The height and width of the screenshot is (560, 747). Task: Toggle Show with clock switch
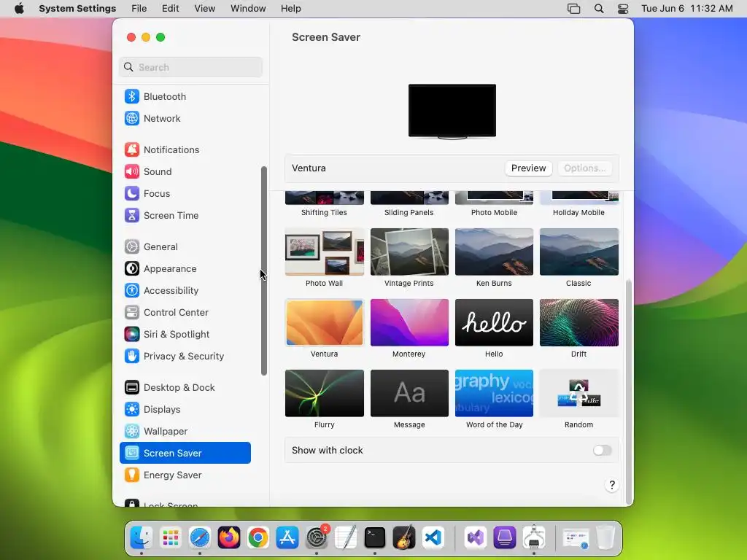(x=602, y=451)
